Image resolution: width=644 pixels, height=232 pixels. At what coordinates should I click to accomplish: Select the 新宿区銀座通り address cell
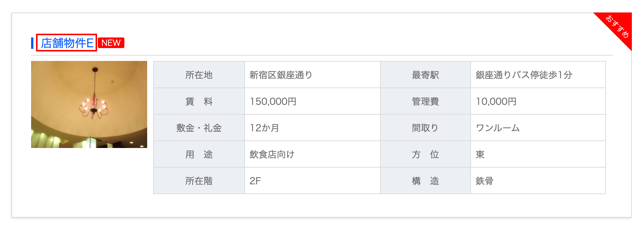[281, 75]
